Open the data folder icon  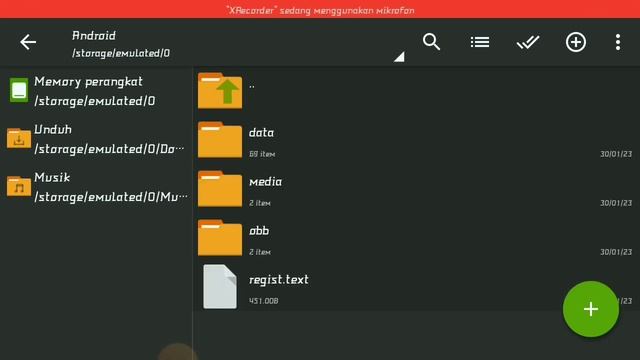(220, 140)
